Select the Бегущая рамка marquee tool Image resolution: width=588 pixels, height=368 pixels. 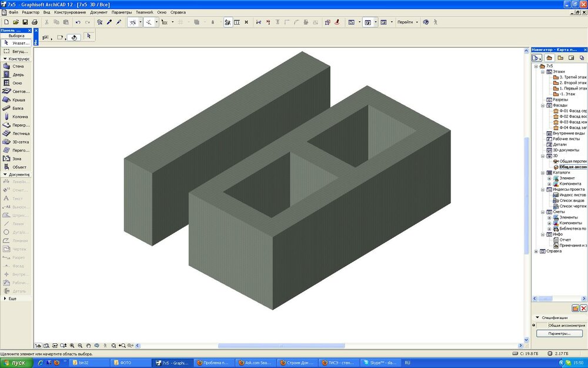[x=18, y=51]
